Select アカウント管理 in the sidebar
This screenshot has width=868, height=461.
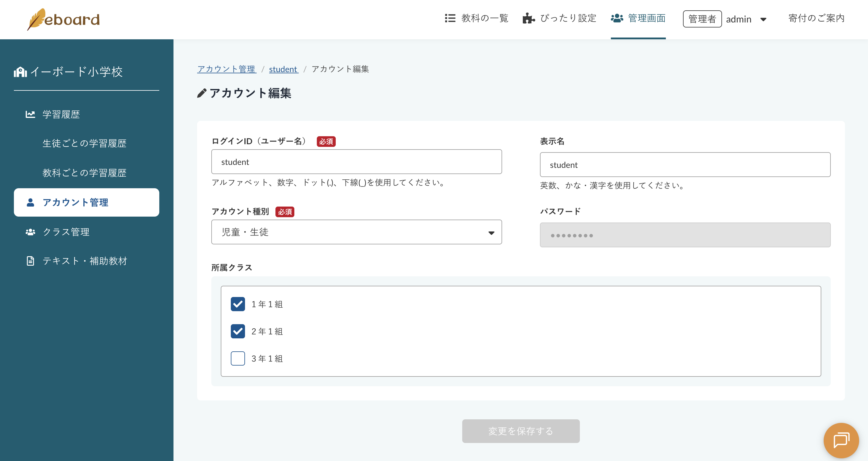click(87, 202)
